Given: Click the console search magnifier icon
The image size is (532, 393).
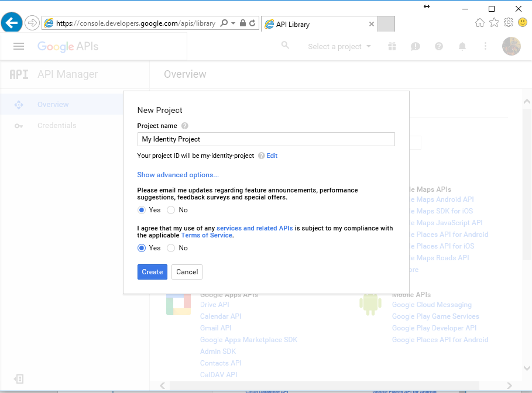Looking at the screenshot, I should [286, 45].
